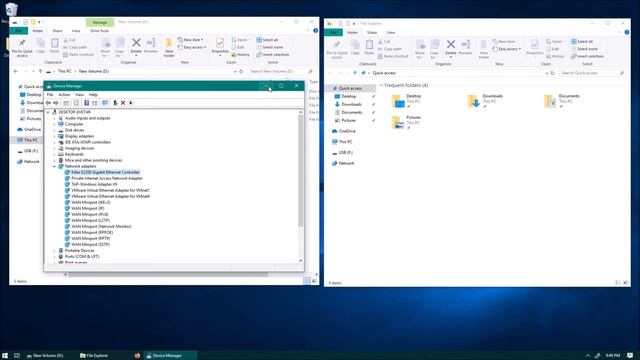Open the Drive Tools tab in New Volume window
640x360 pixels.
tap(100, 31)
